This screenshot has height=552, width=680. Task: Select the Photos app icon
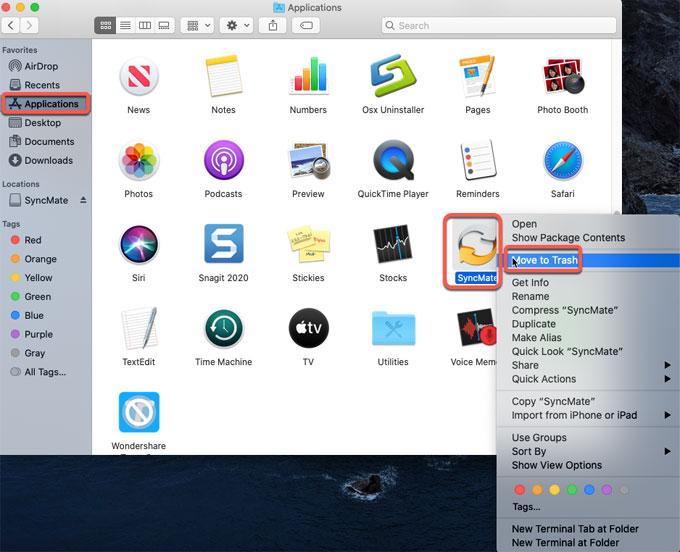click(139, 161)
